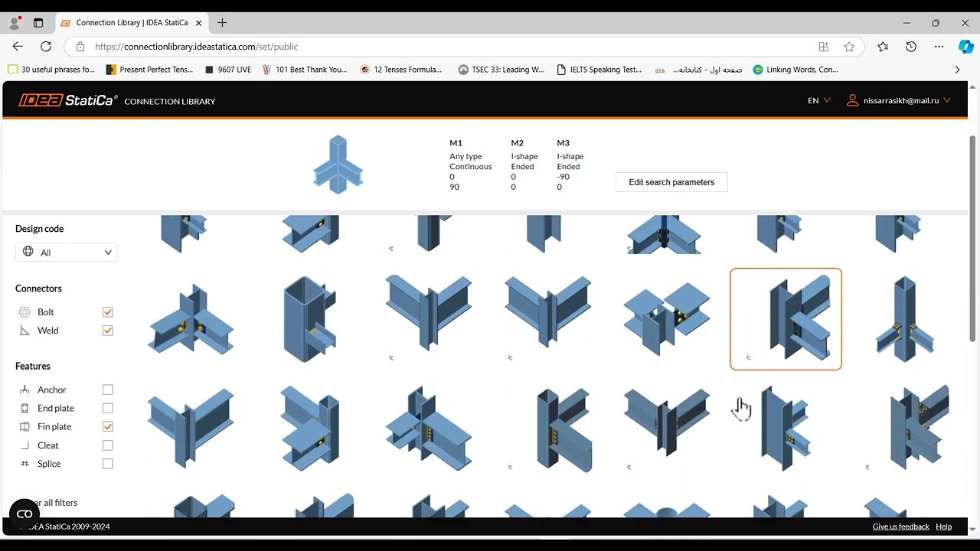This screenshot has width=980, height=551.
Task: Click the IDEA StatiCa logo
Action: [x=67, y=100]
